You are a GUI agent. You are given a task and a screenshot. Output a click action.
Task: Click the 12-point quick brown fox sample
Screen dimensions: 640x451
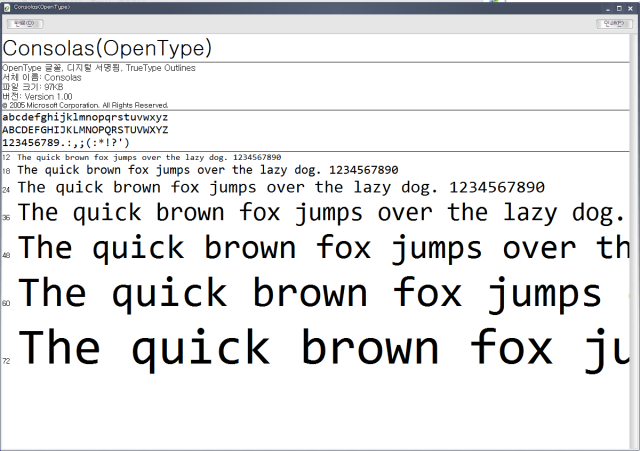click(149, 158)
